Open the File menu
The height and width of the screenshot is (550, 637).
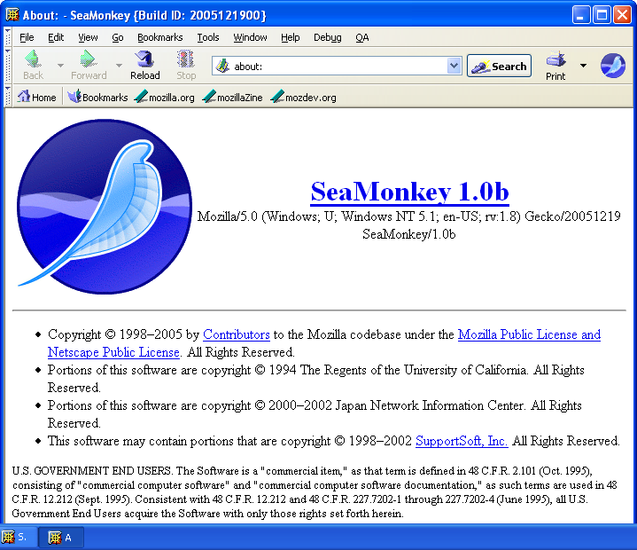(x=27, y=37)
